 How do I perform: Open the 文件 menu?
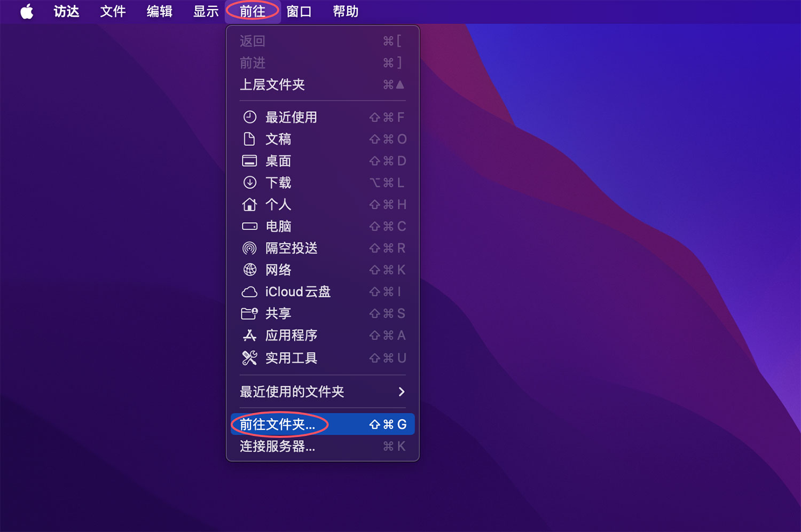pyautogui.click(x=113, y=11)
